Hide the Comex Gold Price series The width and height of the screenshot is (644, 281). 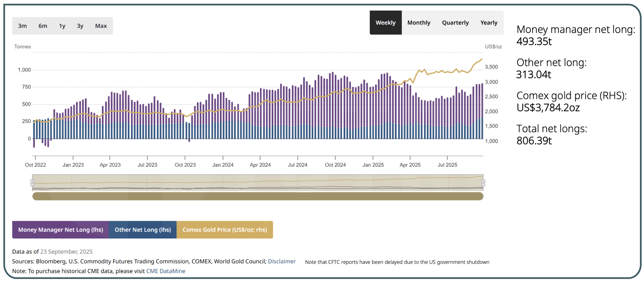[x=225, y=230]
